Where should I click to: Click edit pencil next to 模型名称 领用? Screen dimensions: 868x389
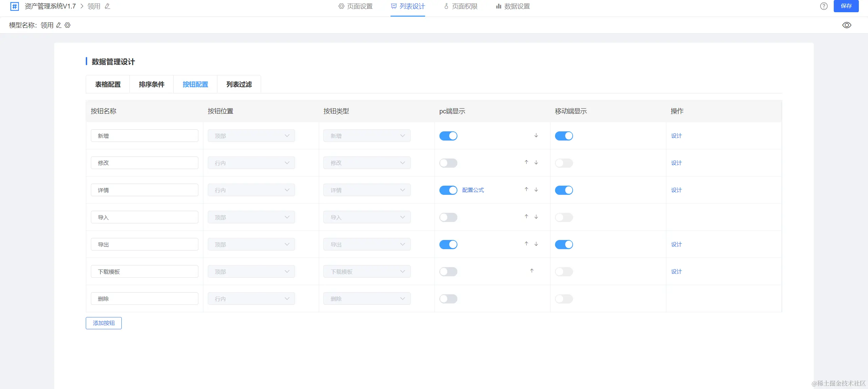coord(59,25)
